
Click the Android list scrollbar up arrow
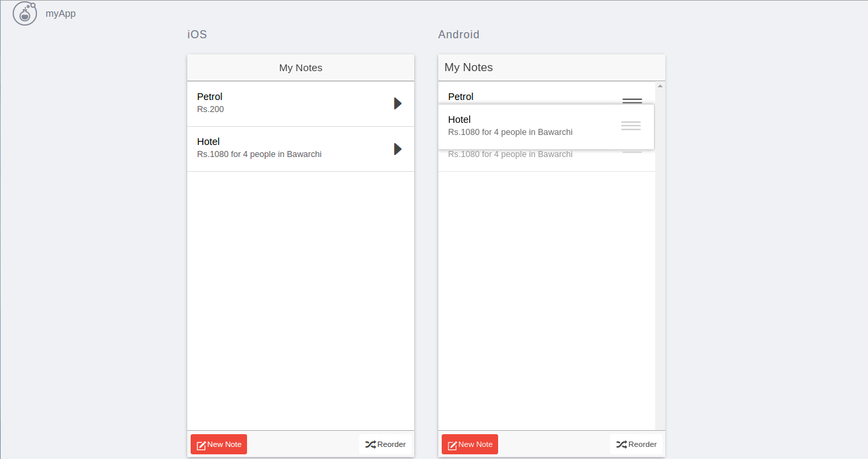pyautogui.click(x=660, y=86)
